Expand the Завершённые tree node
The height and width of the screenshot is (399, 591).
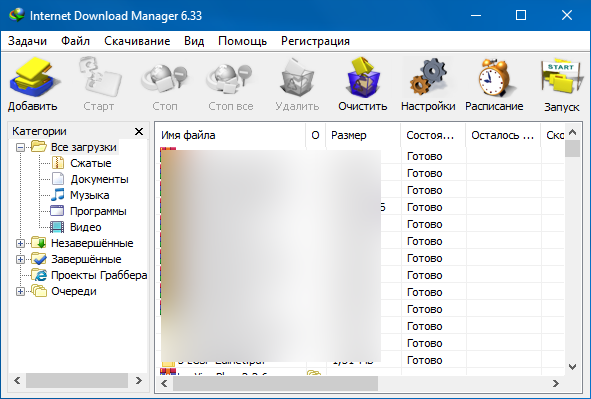coord(20,260)
